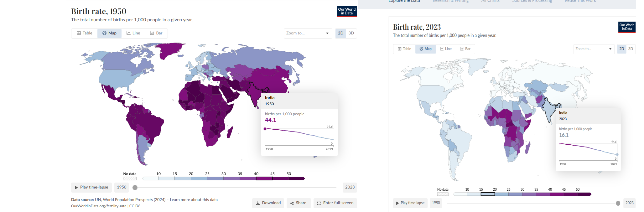
Task: Click the Share button
Action: click(x=299, y=203)
